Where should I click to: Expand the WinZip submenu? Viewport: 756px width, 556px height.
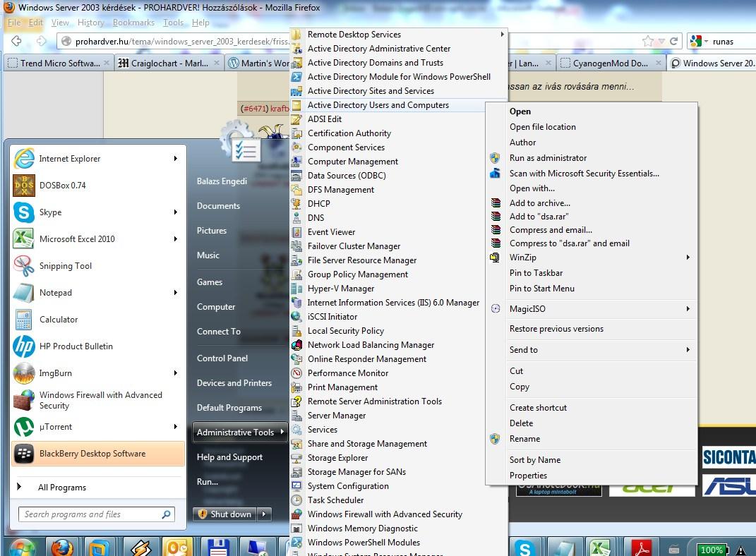pyautogui.click(x=688, y=258)
